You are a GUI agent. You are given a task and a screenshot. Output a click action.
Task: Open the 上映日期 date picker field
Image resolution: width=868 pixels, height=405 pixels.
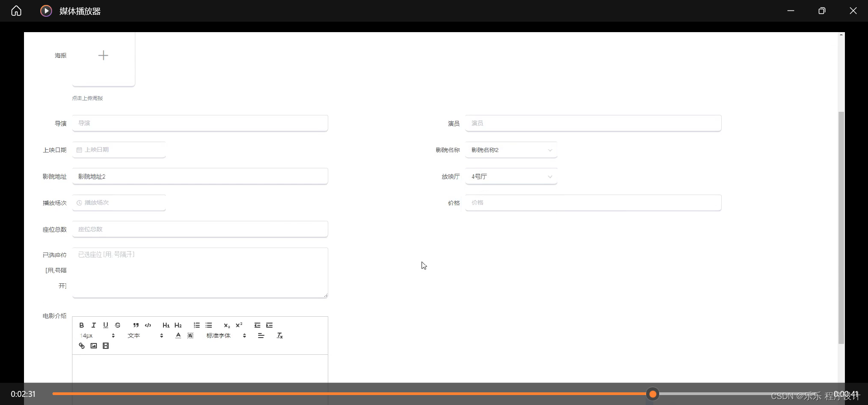coord(119,150)
